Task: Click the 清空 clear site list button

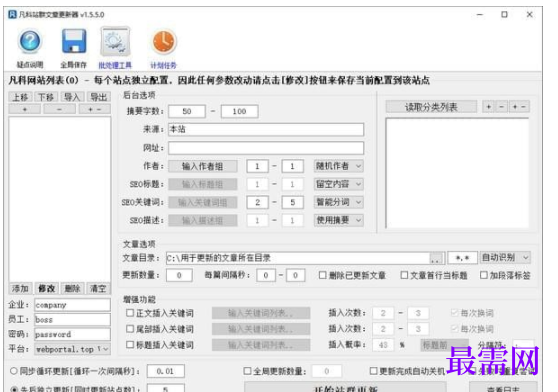Action: click(x=98, y=288)
